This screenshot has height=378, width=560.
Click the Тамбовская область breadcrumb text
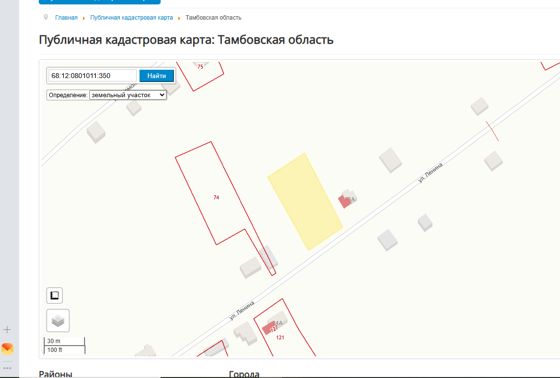pyautogui.click(x=213, y=18)
